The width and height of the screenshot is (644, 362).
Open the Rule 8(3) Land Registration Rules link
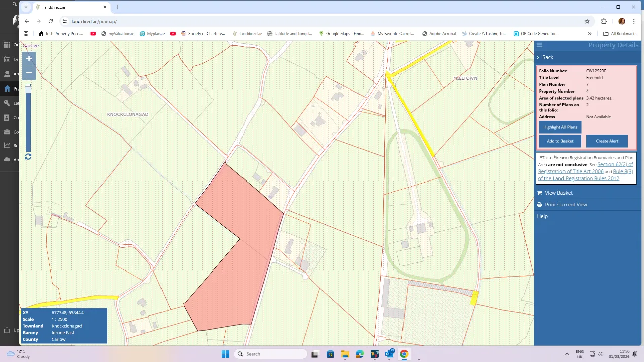pos(623,171)
